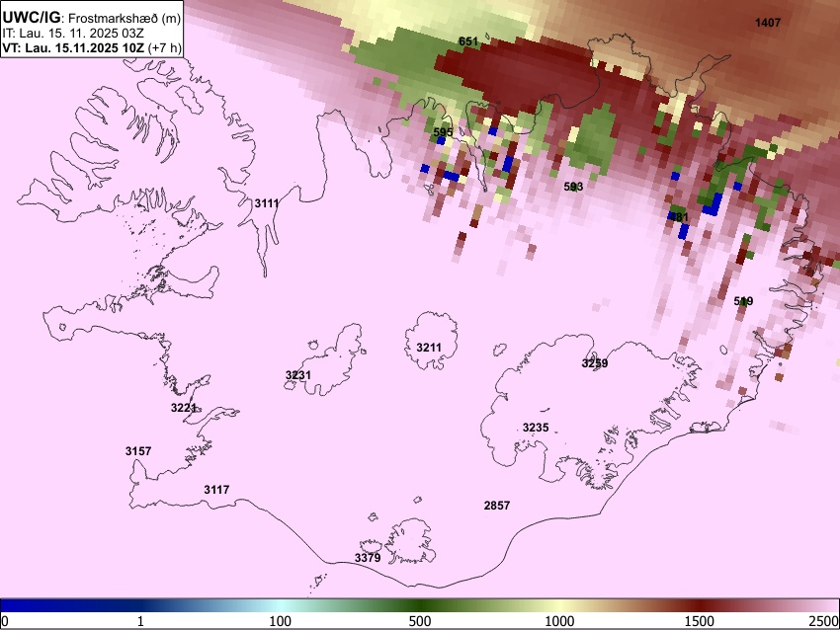Click the map value label 3235
This screenshot has height=630, width=840.
click(x=536, y=428)
